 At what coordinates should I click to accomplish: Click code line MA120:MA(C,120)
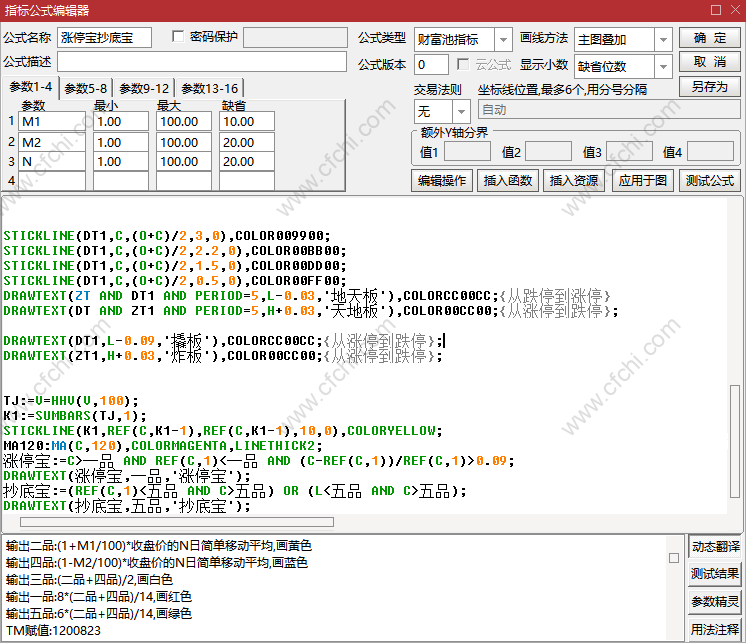[x=163, y=446]
